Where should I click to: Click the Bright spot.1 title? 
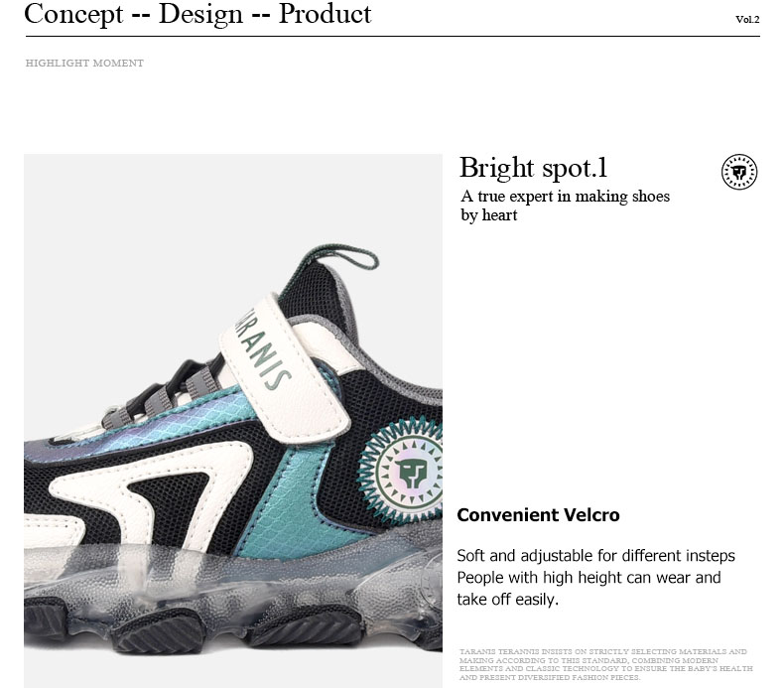click(534, 168)
